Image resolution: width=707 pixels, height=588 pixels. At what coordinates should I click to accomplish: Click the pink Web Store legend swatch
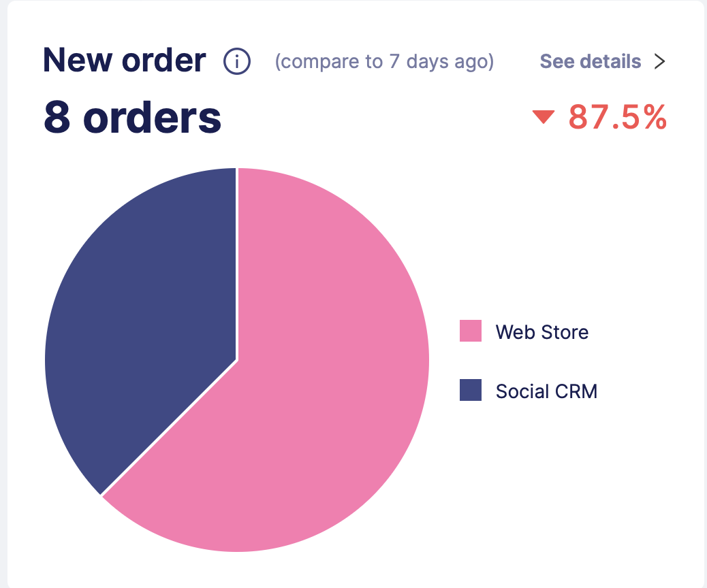[471, 331]
